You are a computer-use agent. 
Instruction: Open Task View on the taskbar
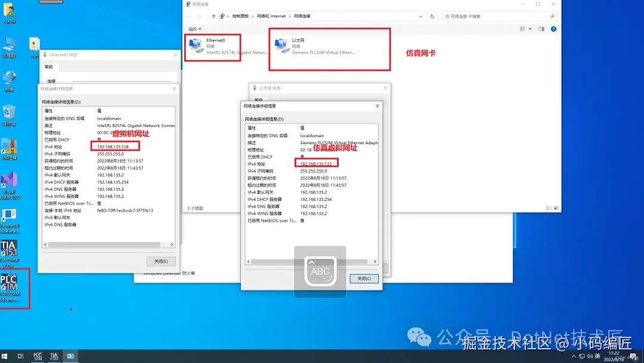20,356
